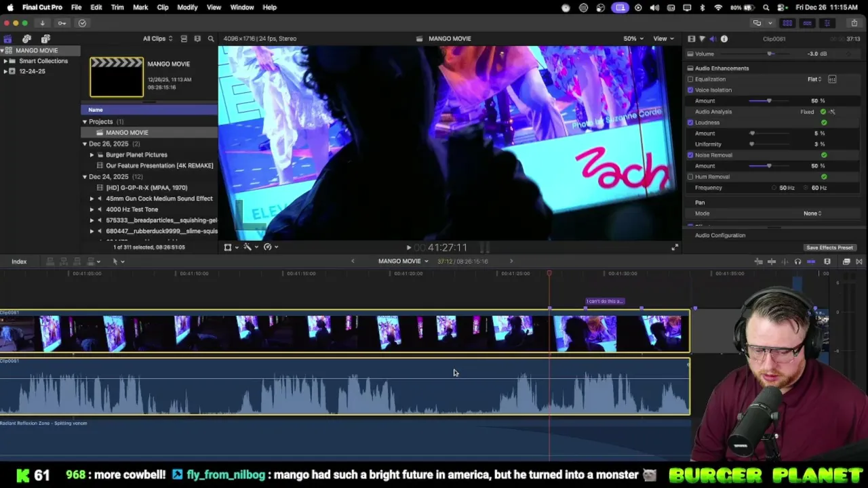
Task: Open the Video inspector tab
Action: click(x=691, y=39)
